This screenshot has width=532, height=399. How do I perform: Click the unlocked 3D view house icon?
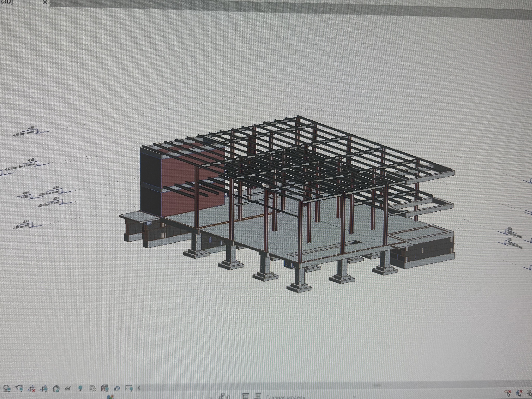click(56, 388)
